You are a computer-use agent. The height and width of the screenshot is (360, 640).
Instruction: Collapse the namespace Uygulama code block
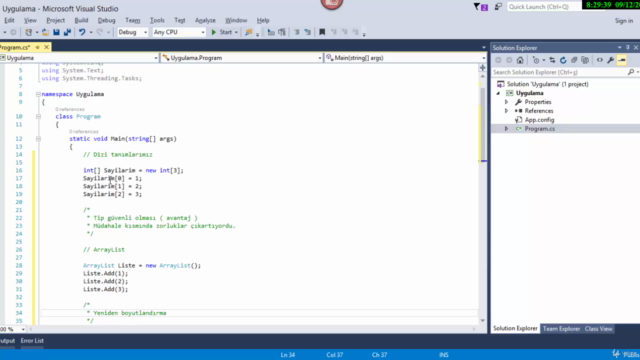pos(38,94)
